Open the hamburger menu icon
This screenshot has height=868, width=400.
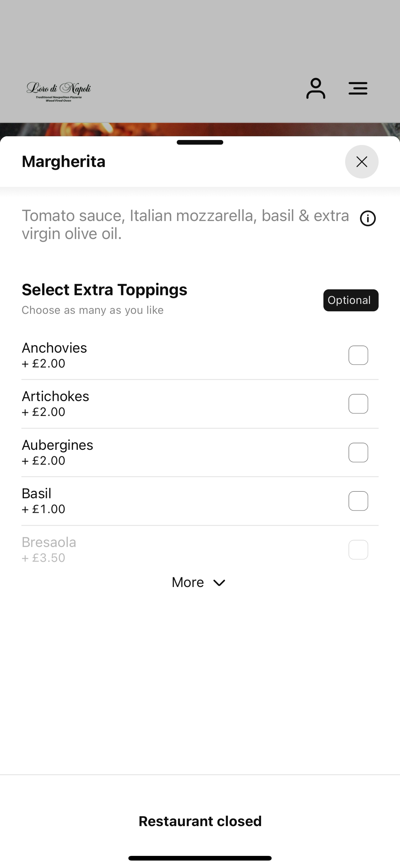tap(358, 88)
